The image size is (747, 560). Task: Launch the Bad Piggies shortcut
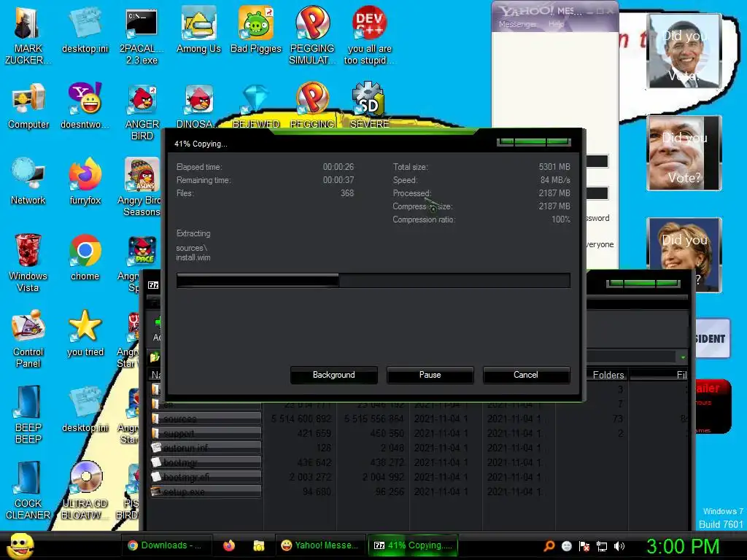pyautogui.click(x=256, y=31)
